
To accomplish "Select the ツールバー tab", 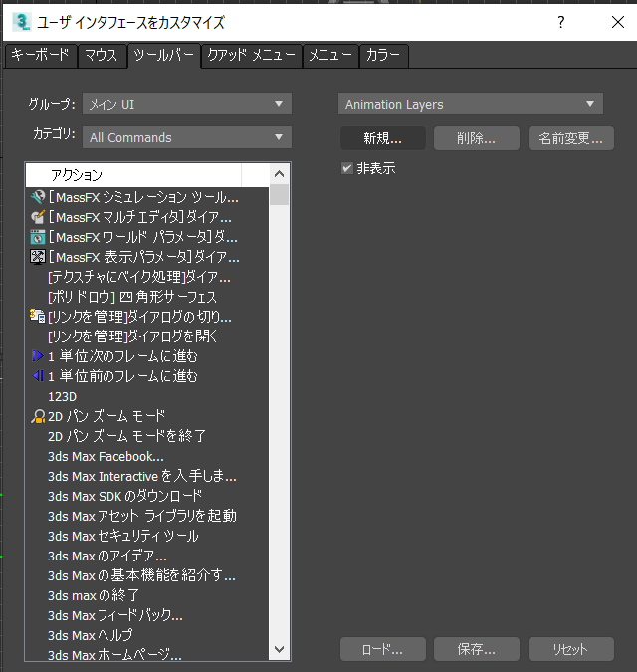I will click(x=163, y=56).
